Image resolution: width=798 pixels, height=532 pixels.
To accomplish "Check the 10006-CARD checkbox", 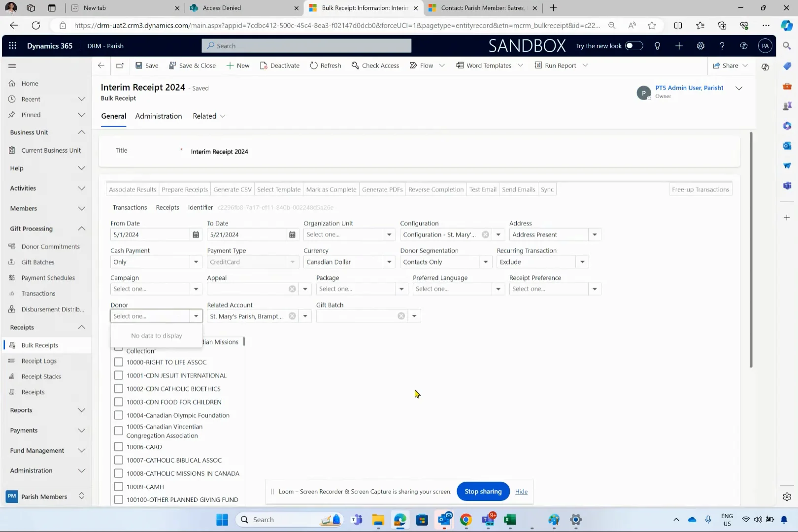I will coord(118,446).
